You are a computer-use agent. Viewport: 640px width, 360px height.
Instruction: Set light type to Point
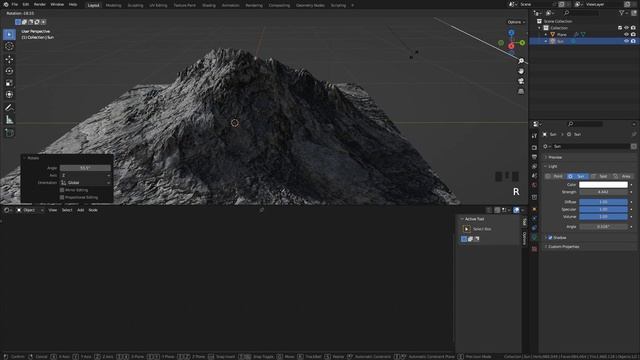pos(555,176)
